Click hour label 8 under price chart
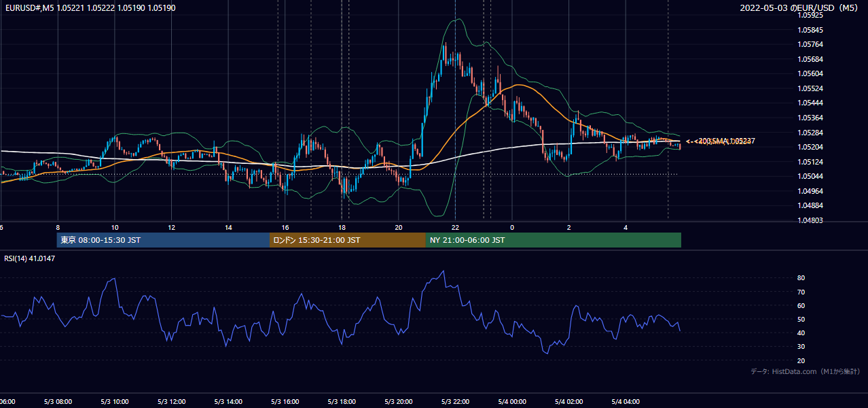The width and height of the screenshot is (868, 408). 58,228
